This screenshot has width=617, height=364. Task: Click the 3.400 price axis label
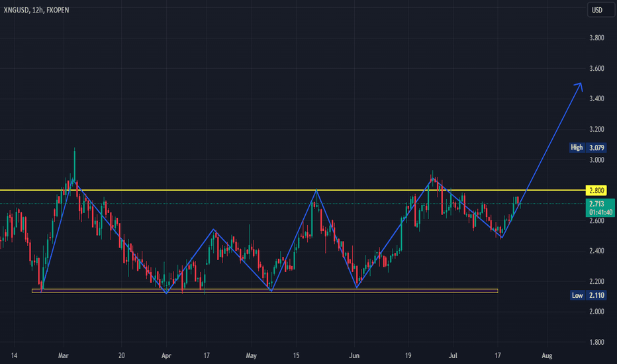(596, 99)
